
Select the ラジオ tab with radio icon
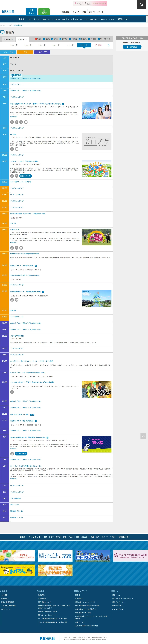click(x=44, y=12)
